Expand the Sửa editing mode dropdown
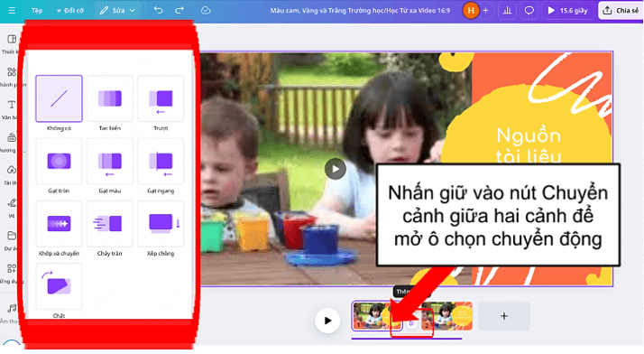The height and width of the screenshot is (354, 644). pos(117,11)
